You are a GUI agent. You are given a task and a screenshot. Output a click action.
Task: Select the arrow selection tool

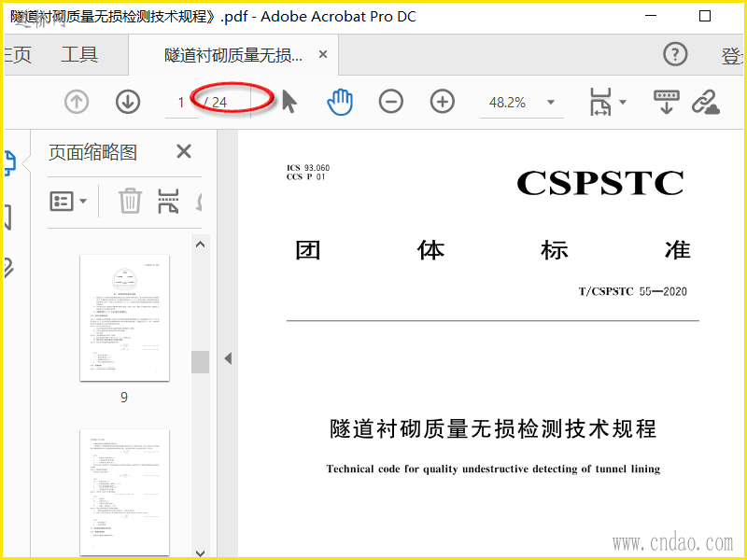coord(289,102)
